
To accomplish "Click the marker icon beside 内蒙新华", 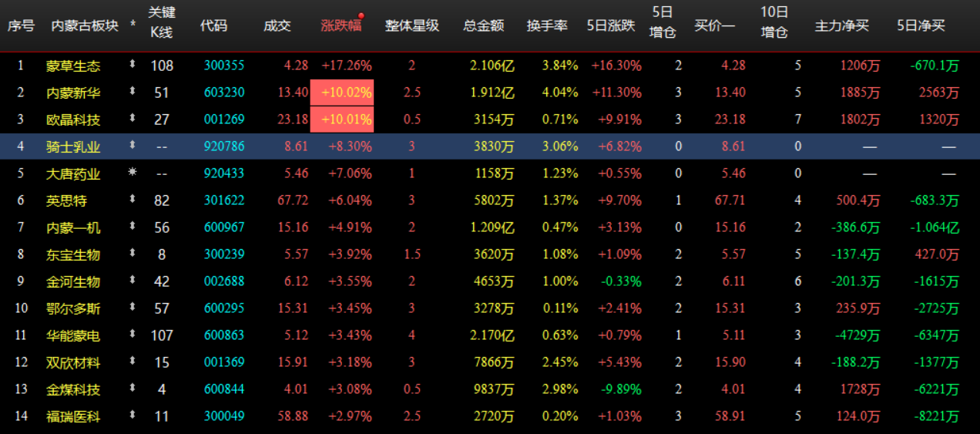I will pos(133,92).
